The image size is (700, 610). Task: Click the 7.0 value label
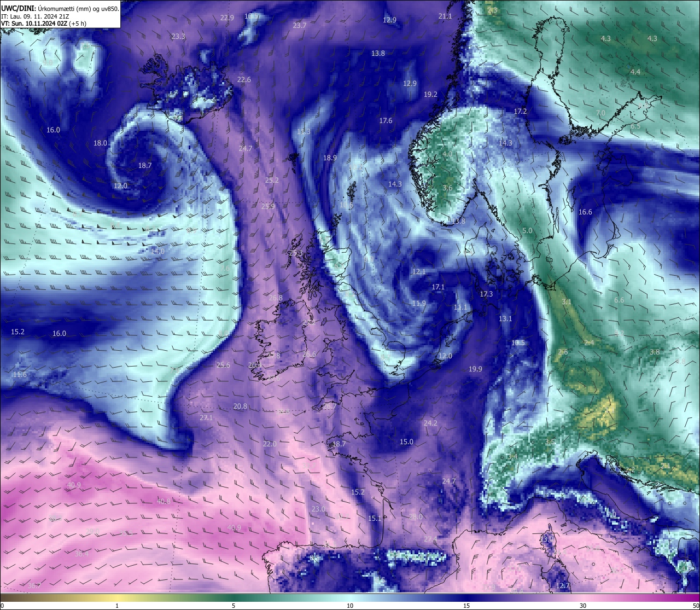[x=600, y=113]
